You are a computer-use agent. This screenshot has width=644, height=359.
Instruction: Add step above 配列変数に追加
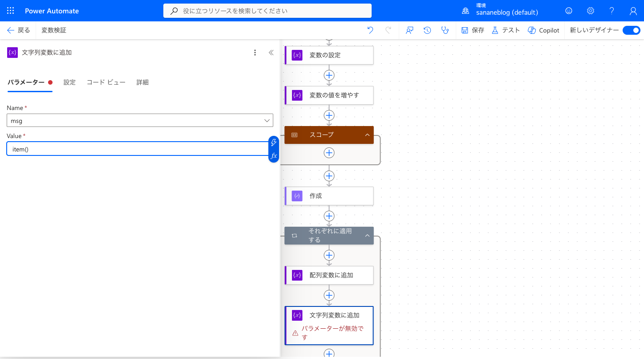[329, 255]
